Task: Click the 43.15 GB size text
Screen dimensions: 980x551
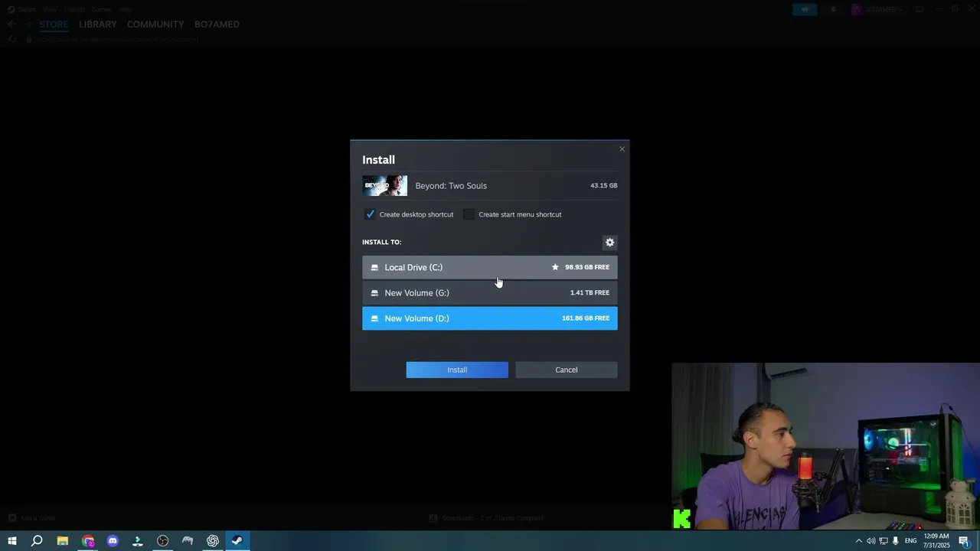Action: click(x=603, y=186)
